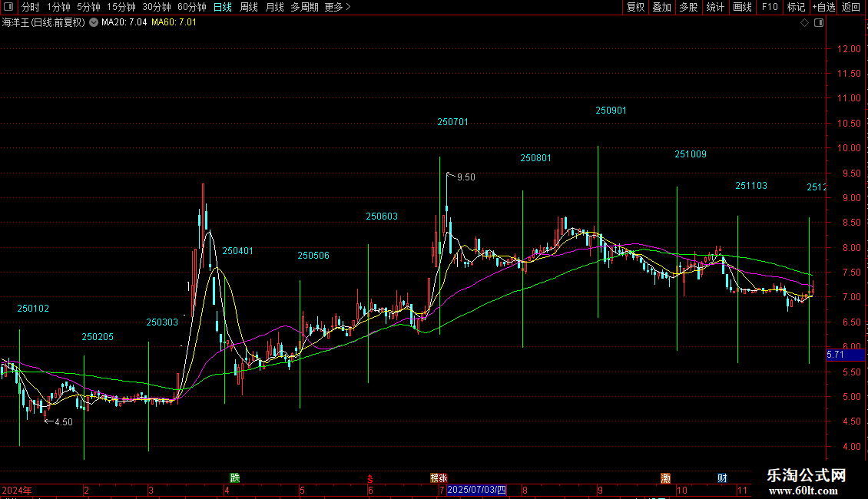Toggle the right info panel icon
Viewport: 868px width, 499px height.
[819, 23]
